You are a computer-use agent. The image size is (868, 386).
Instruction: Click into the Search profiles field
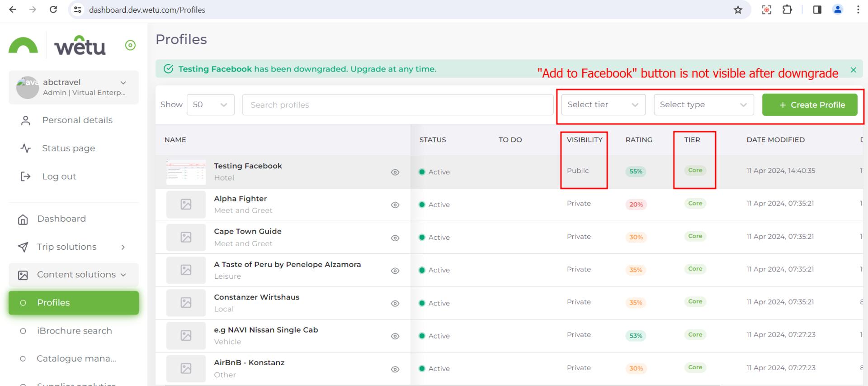(x=397, y=105)
